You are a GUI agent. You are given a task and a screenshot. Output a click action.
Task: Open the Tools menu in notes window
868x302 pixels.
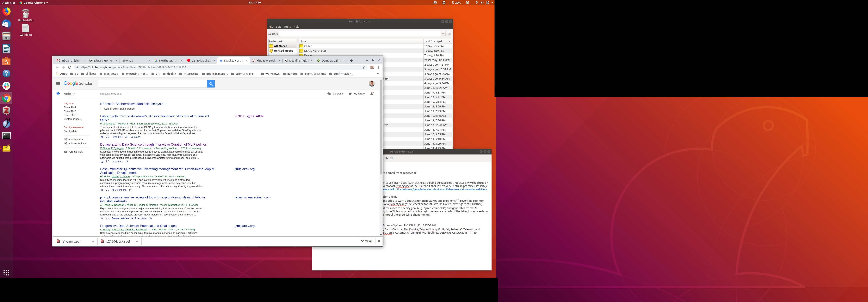(287, 27)
